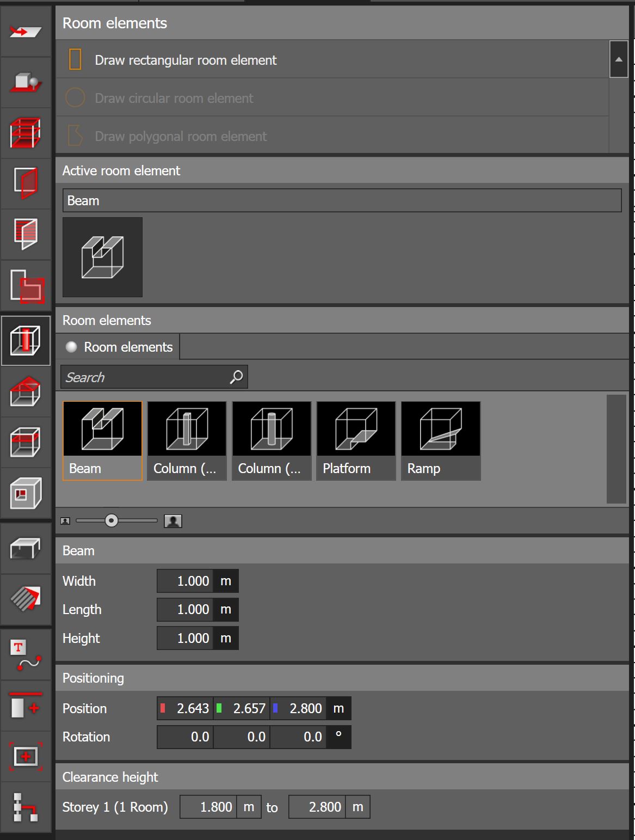Select the site import tool with red arrow
This screenshot has height=840, width=635.
(26, 32)
